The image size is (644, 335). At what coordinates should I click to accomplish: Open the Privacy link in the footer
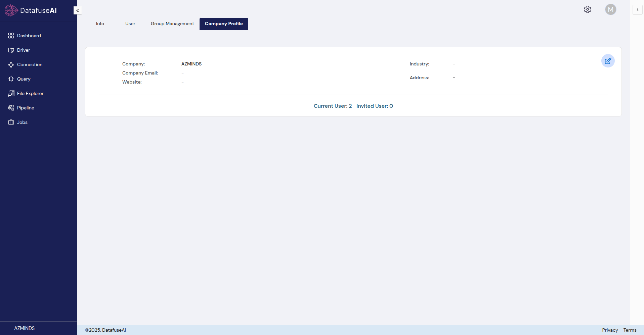(x=609, y=330)
